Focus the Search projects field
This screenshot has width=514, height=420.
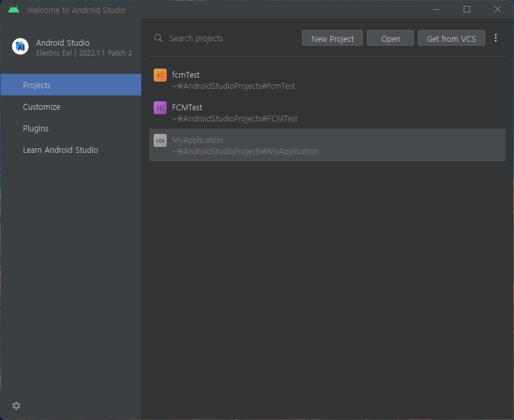click(x=226, y=39)
